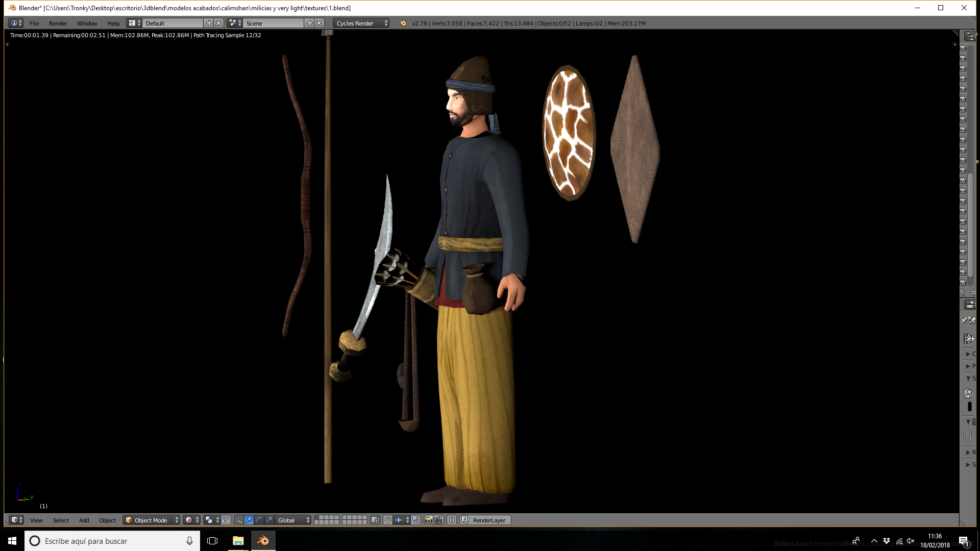Image resolution: width=980 pixels, height=551 pixels.
Task: Select the scale manipulator icon
Action: tap(269, 520)
